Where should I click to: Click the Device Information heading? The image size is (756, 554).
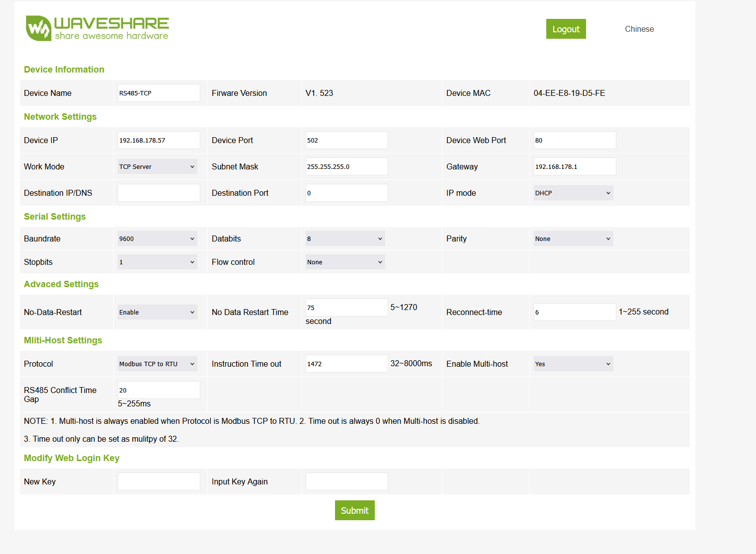[64, 70]
